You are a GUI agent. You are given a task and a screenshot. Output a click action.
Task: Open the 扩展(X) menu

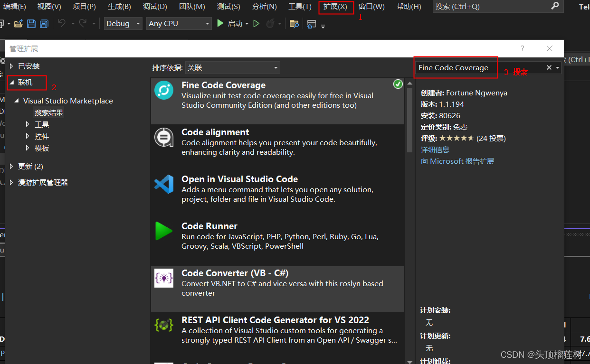tap(335, 7)
